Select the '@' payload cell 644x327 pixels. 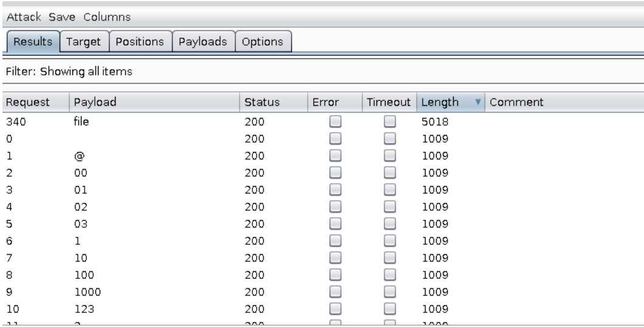click(154, 156)
